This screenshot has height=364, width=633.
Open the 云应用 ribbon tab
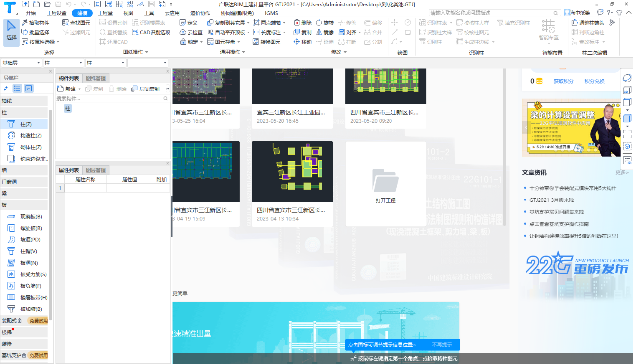[172, 13]
